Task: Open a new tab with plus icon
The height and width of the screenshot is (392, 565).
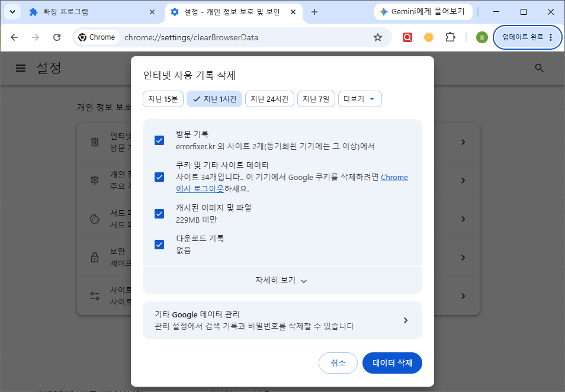Action: coord(314,12)
